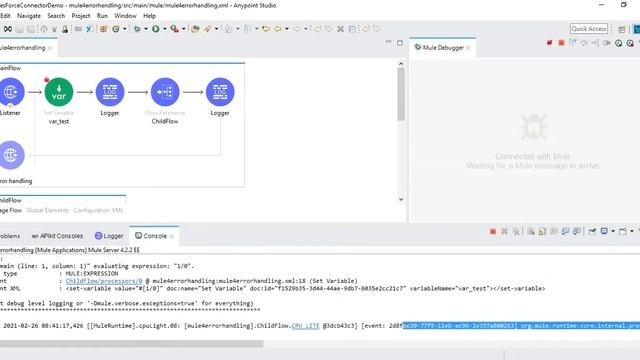
Task: Click the Console Pin Console icon
Action: pos(592,231)
